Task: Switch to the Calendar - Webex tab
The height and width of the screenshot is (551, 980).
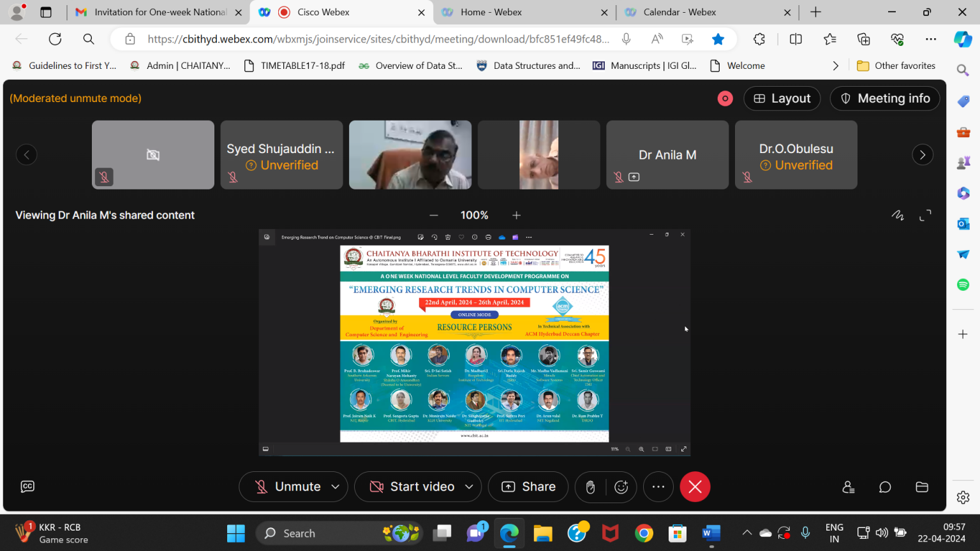Action: [679, 12]
